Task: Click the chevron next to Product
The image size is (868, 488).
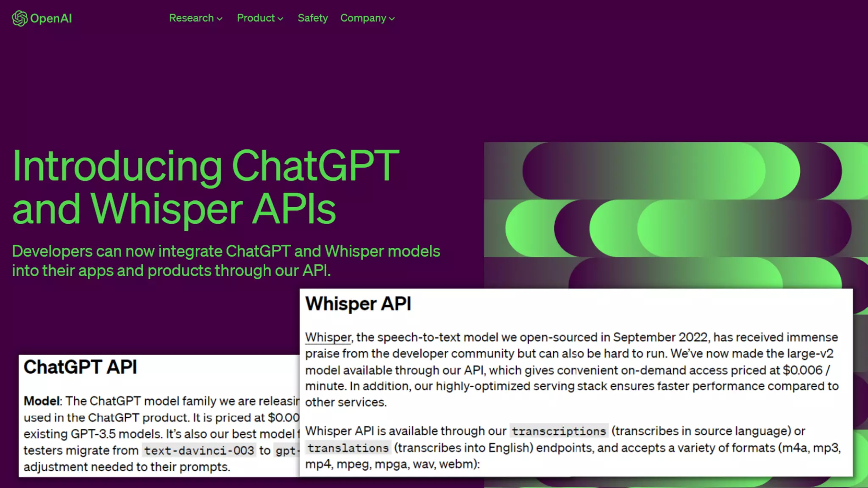Action: [x=281, y=19]
